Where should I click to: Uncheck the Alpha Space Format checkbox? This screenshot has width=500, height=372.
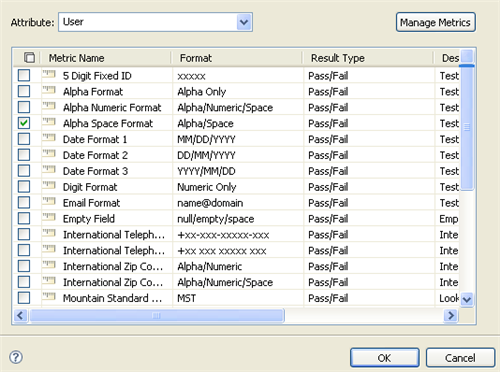click(x=24, y=123)
